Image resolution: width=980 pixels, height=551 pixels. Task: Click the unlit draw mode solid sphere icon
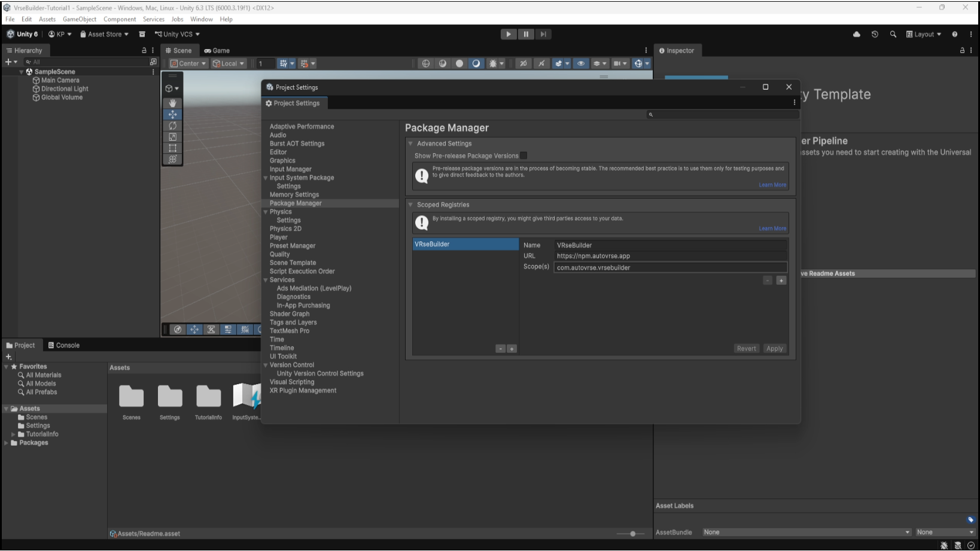pyautogui.click(x=459, y=63)
